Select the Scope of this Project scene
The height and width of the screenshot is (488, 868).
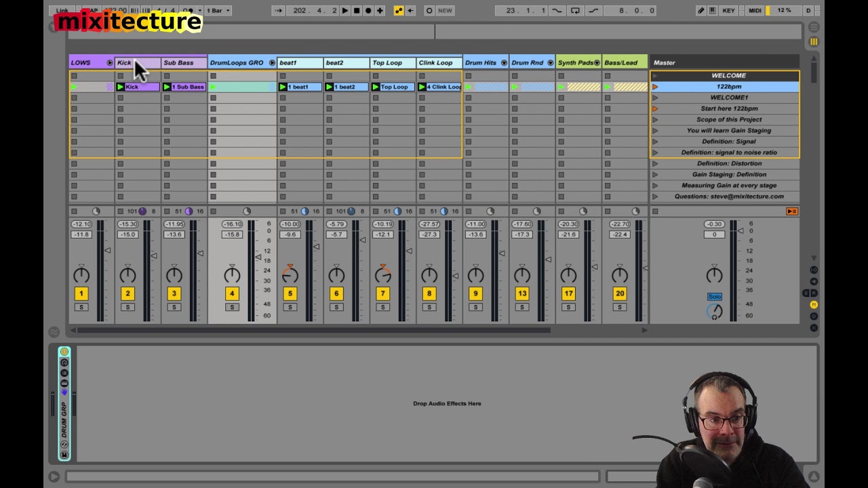(x=729, y=119)
